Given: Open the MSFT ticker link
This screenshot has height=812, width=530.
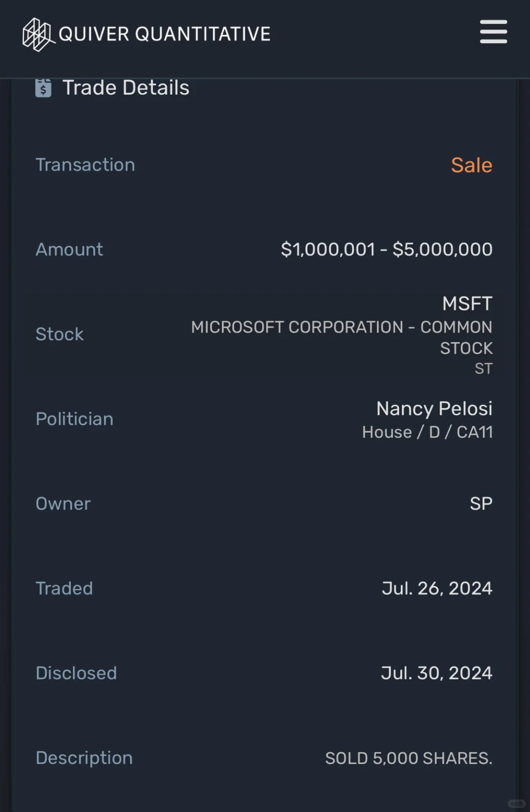Looking at the screenshot, I should click(x=467, y=304).
